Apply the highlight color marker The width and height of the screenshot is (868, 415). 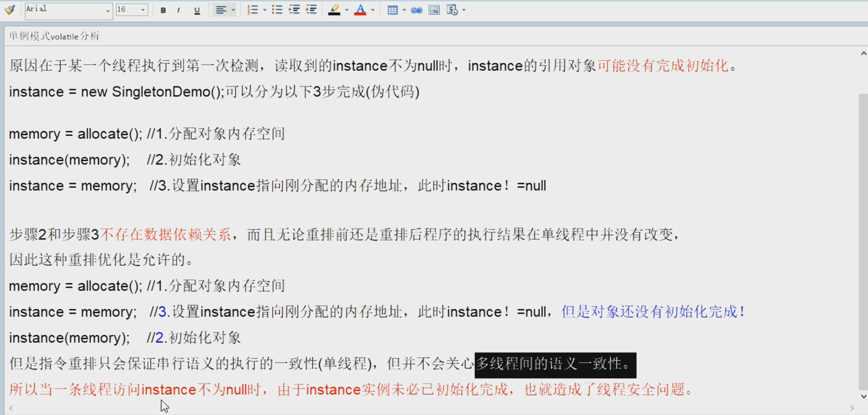tap(334, 10)
